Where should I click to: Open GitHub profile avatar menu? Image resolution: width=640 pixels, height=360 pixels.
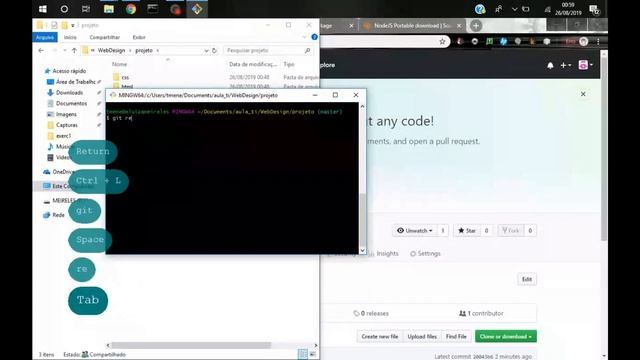[585, 64]
